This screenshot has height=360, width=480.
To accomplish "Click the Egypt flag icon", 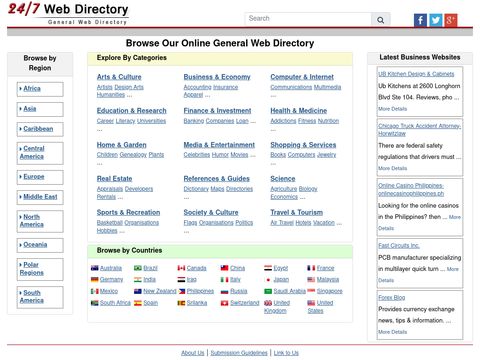I will coord(268,268).
